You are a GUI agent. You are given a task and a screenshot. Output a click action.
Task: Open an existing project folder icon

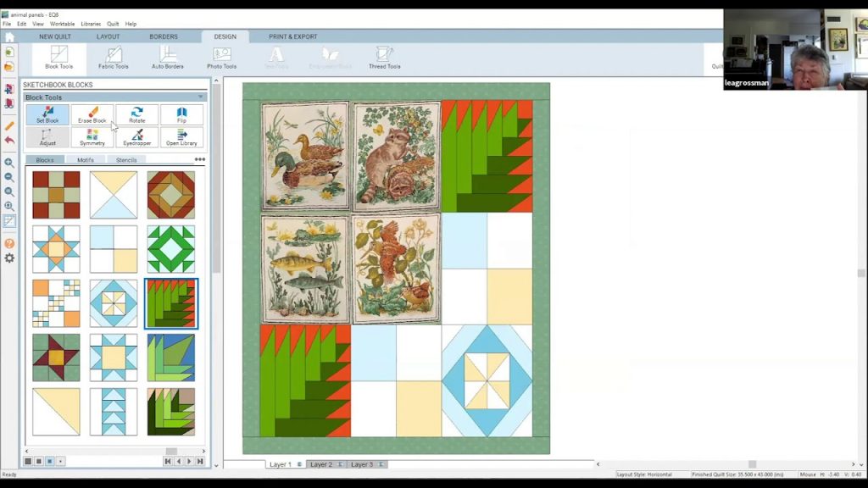pyautogui.click(x=9, y=67)
